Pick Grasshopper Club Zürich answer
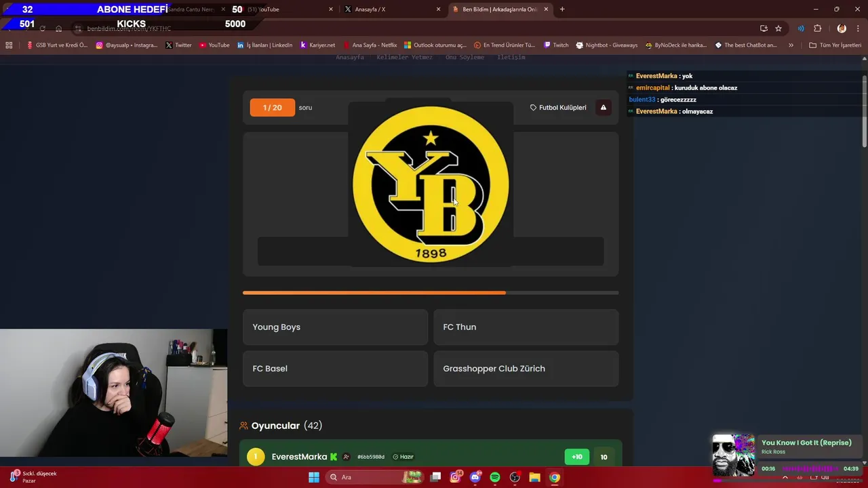This screenshot has height=488, width=868. click(526, 369)
